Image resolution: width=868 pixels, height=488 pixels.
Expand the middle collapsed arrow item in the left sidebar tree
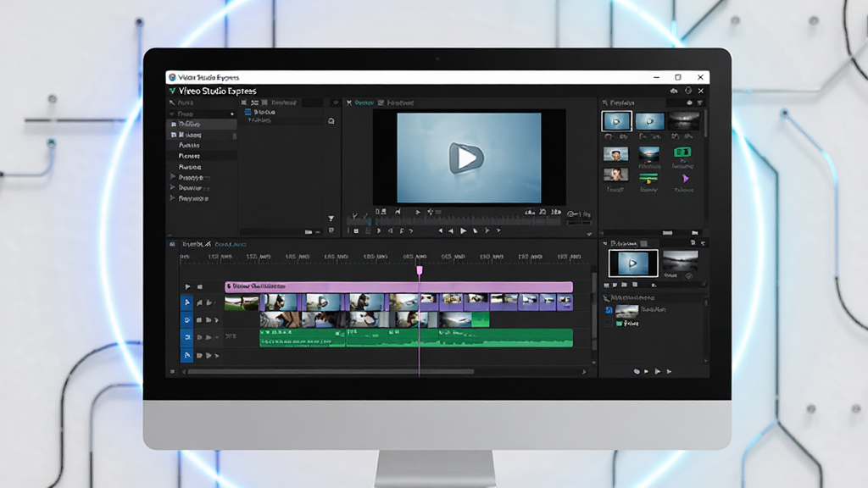tap(172, 187)
